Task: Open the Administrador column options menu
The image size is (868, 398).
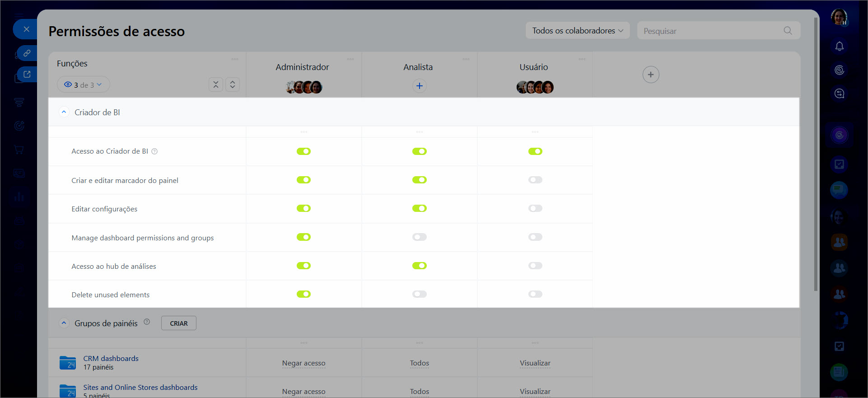Action: click(x=350, y=59)
